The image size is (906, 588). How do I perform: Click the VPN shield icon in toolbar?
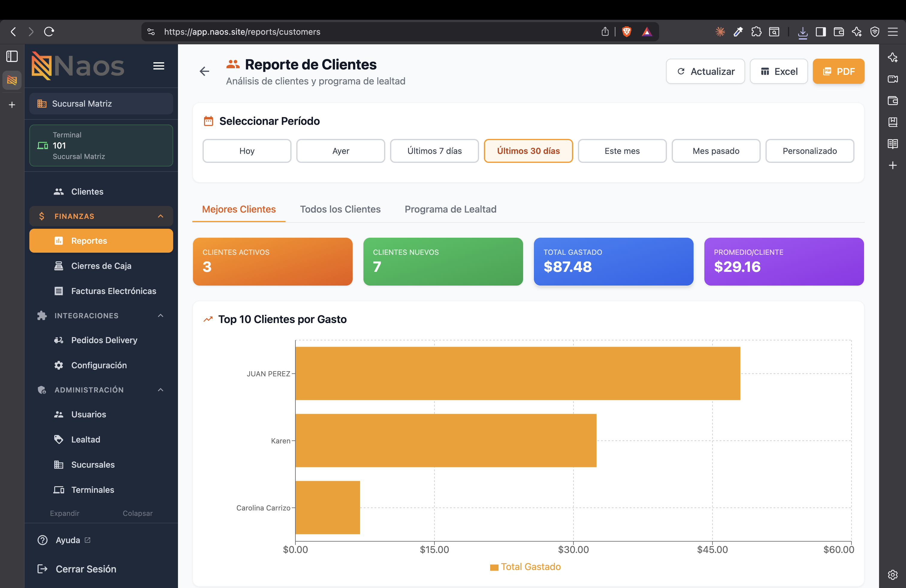(875, 31)
